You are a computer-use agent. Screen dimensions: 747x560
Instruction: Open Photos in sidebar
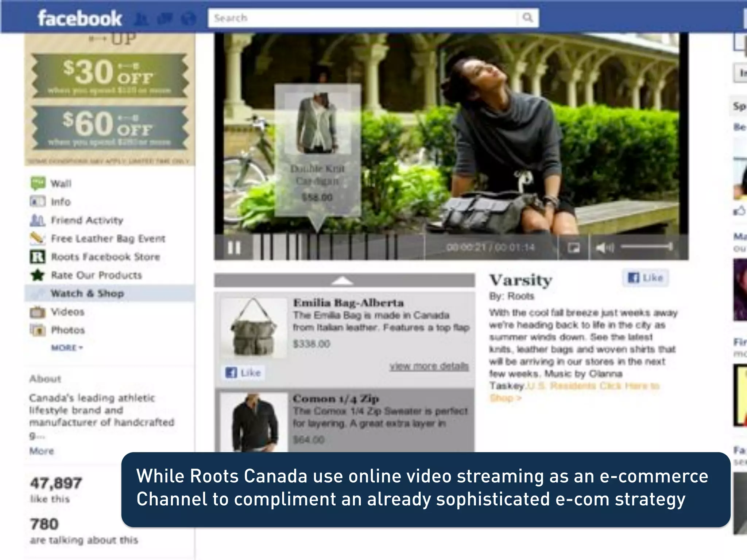tap(68, 330)
